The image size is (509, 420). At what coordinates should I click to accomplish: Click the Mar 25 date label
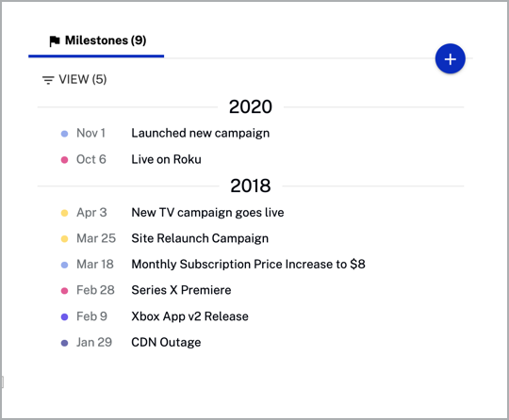(x=96, y=238)
